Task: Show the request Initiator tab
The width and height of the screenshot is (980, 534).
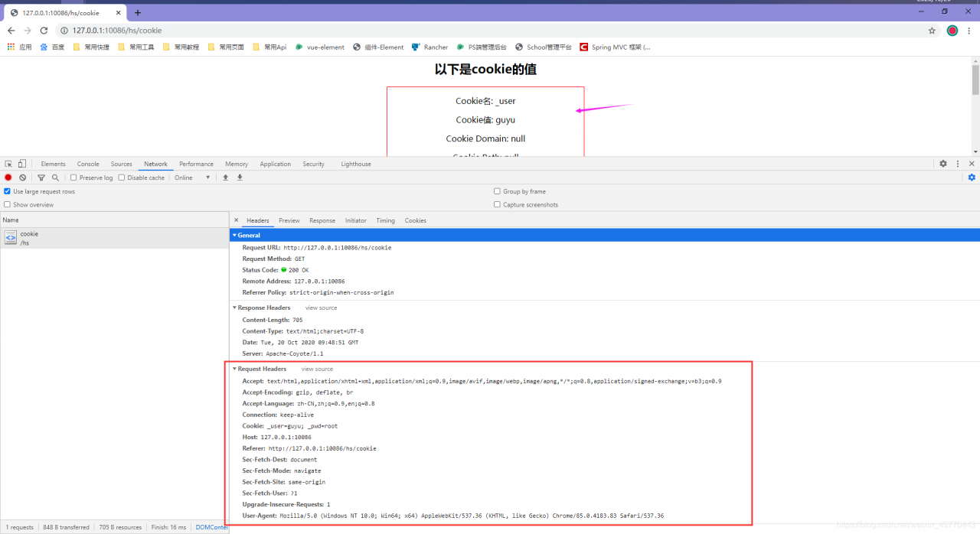Action: pyautogui.click(x=356, y=220)
